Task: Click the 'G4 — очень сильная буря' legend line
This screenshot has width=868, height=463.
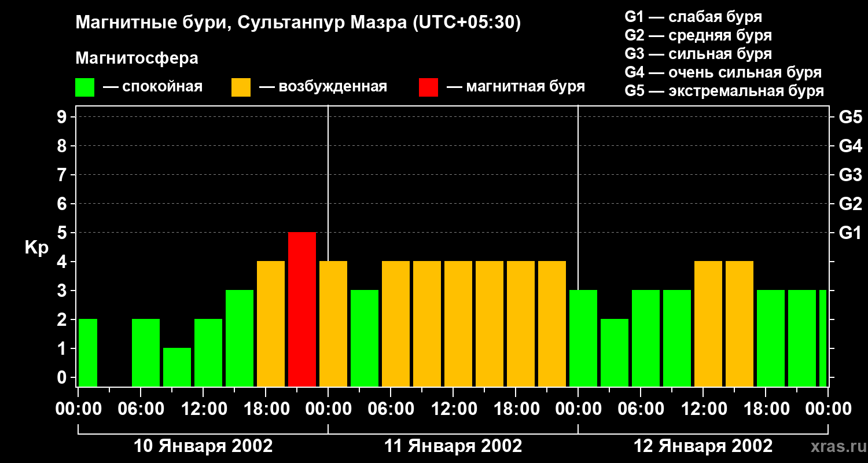Action: (x=723, y=72)
